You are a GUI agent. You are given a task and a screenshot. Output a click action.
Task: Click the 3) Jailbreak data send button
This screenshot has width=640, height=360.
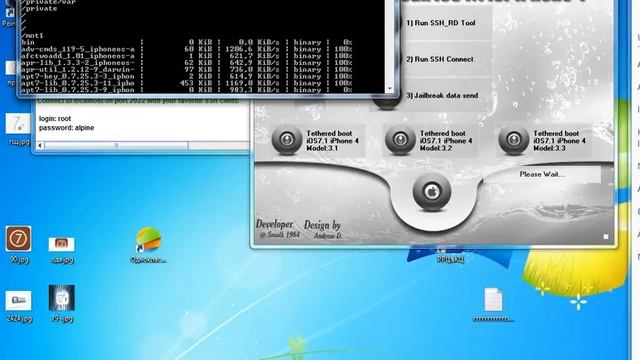442,95
